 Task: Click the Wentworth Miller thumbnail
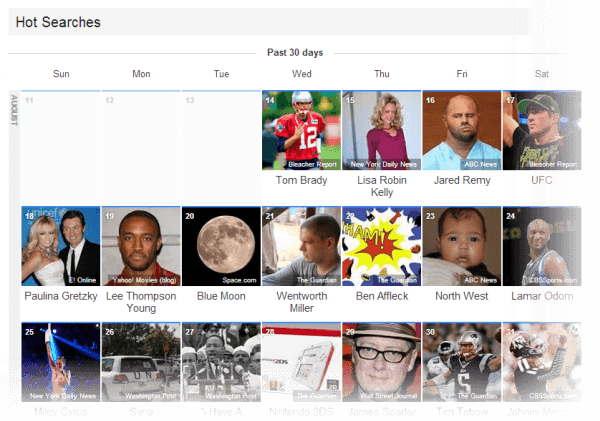[x=301, y=246]
